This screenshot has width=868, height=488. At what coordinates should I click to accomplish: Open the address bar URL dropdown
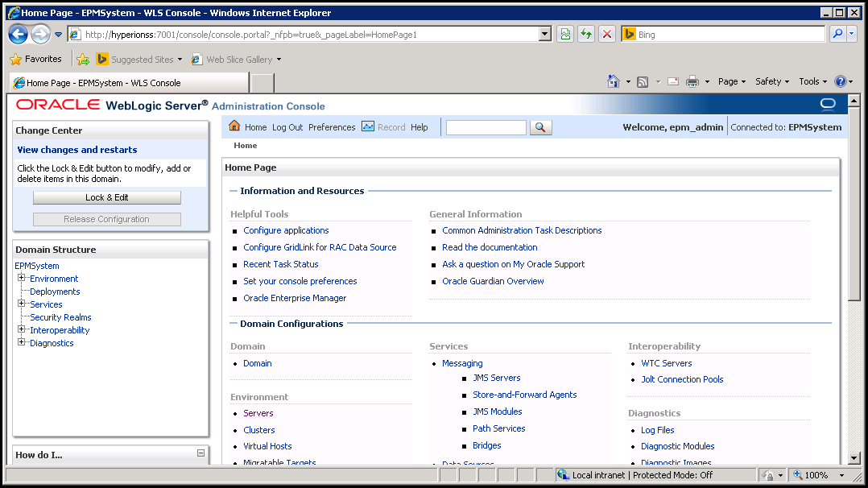pos(545,35)
